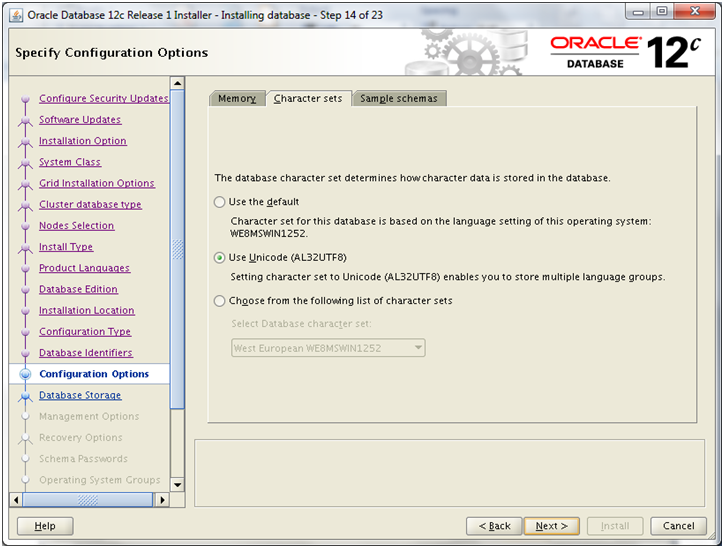The image size is (724, 548).
Task: Click horizontal scrollbar left arrow
Action: coord(16,500)
